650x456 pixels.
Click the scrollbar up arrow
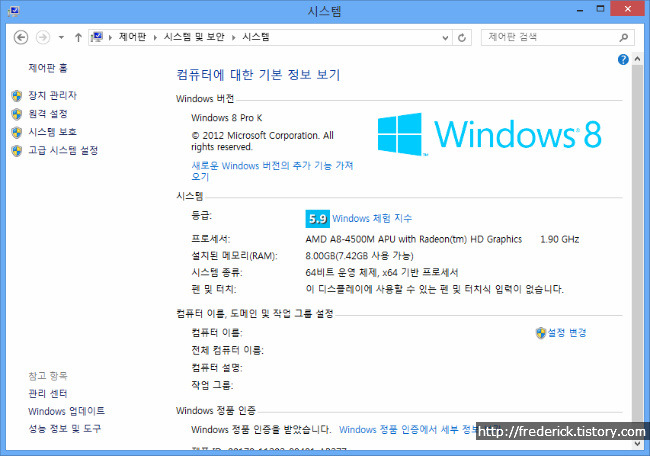(637, 59)
